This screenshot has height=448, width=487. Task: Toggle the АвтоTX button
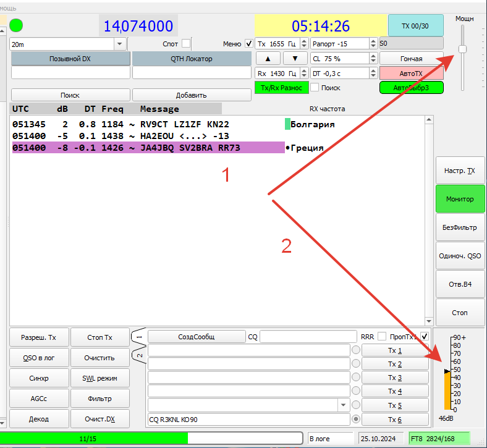coord(411,74)
